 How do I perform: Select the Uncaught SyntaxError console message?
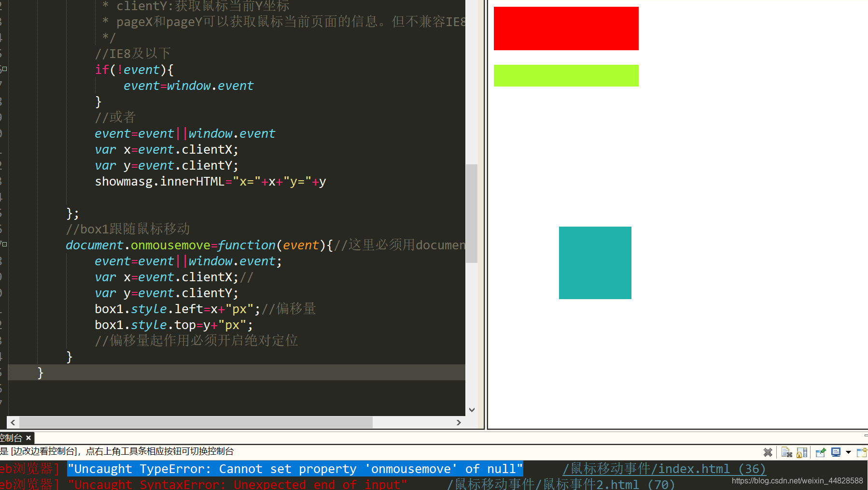(238, 484)
